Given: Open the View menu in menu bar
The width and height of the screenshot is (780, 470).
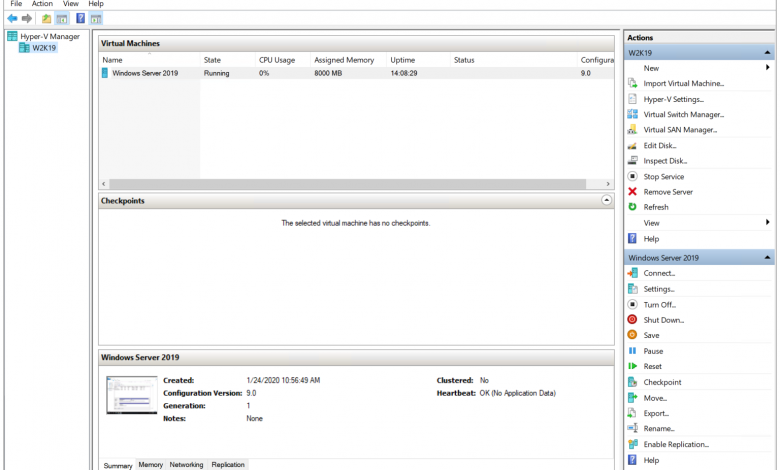Looking at the screenshot, I should point(70,3).
